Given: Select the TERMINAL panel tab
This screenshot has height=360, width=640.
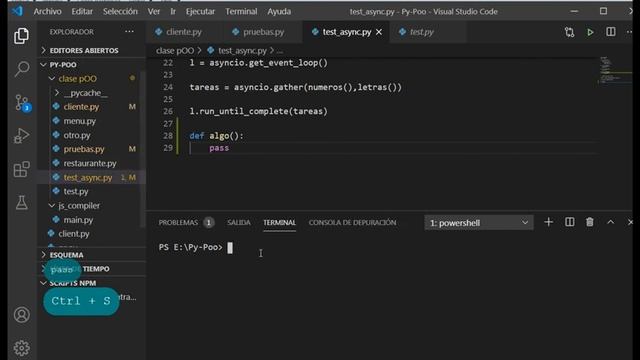Looking at the screenshot, I should click(x=279, y=222).
